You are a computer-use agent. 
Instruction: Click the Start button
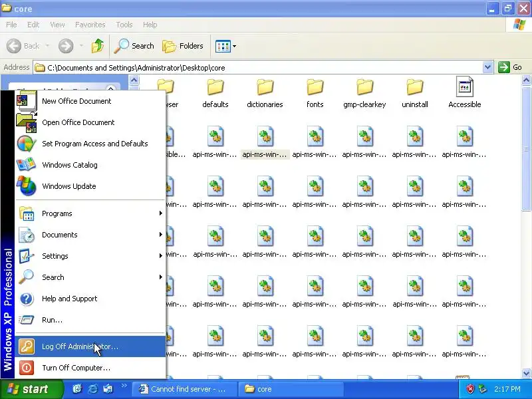click(31, 389)
